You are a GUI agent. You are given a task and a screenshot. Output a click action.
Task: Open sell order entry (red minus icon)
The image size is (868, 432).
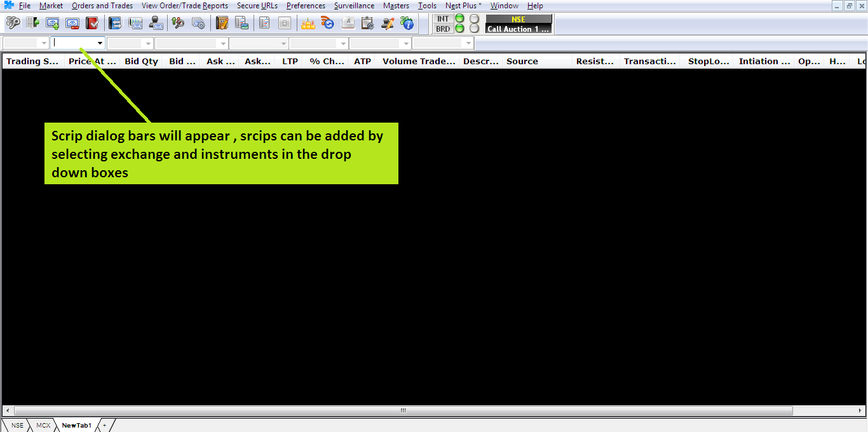coord(72,24)
